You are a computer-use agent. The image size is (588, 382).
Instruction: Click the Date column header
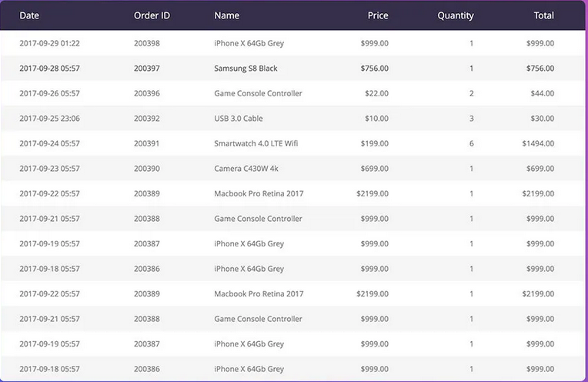pyautogui.click(x=29, y=15)
